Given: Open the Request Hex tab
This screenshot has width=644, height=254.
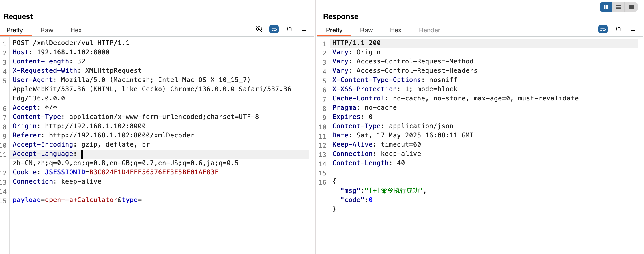Looking at the screenshot, I should [x=76, y=30].
